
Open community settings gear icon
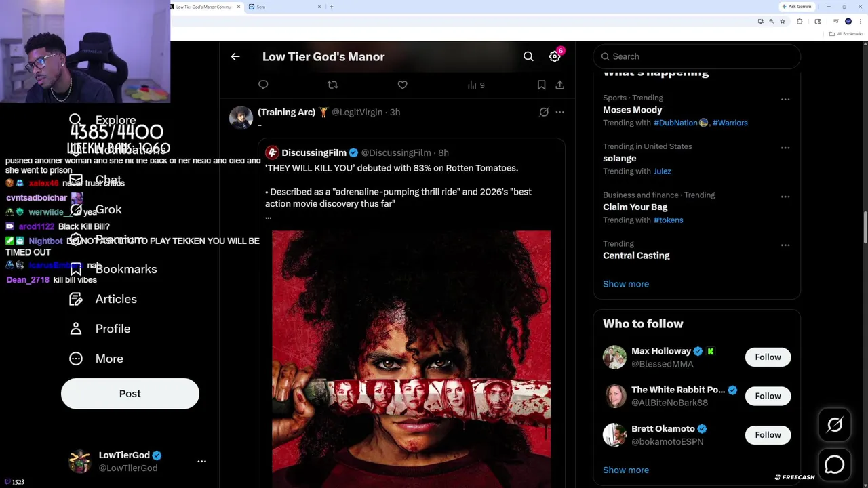555,57
